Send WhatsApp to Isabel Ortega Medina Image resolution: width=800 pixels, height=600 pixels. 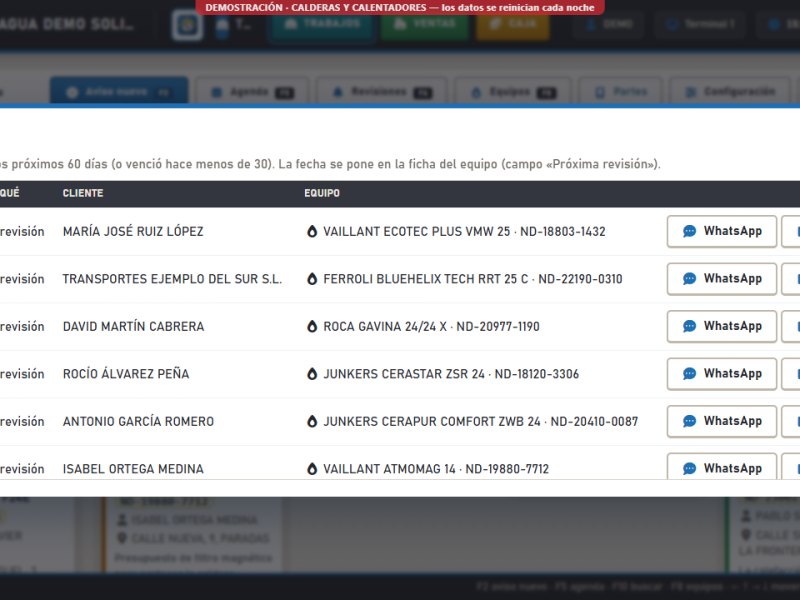coord(721,467)
